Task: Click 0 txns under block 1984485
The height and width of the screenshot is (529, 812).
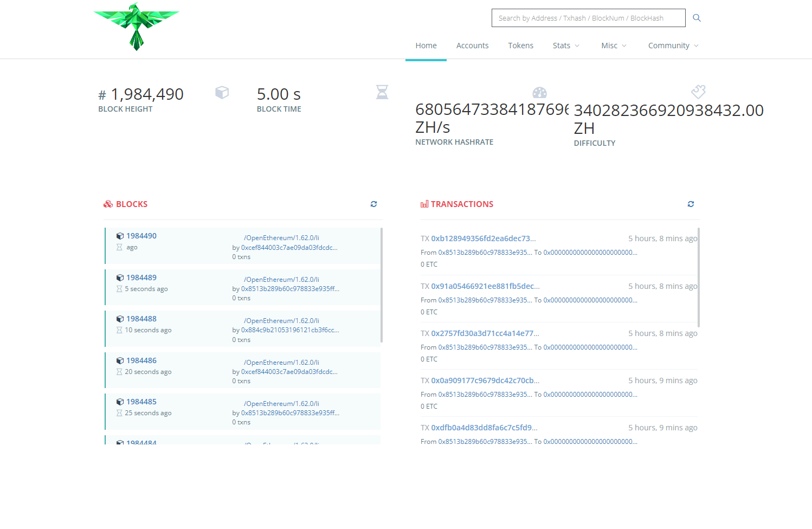Action: pyautogui.click(x=241, y=422)
